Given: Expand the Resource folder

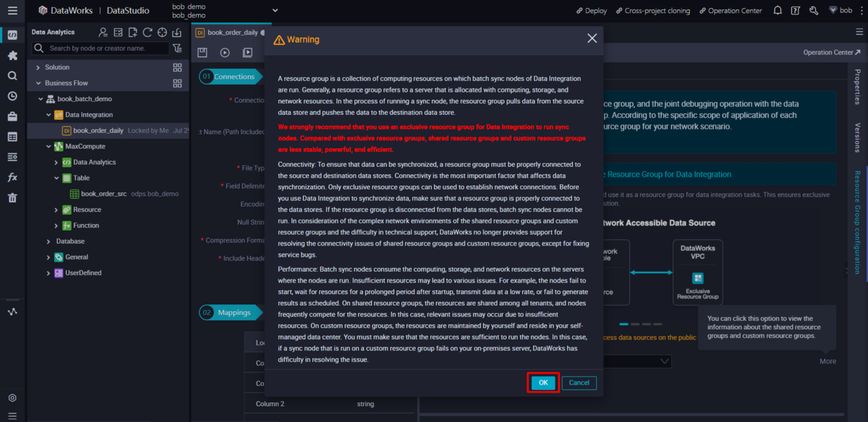Looking at the screenshot, I should [x=56, y=210].
